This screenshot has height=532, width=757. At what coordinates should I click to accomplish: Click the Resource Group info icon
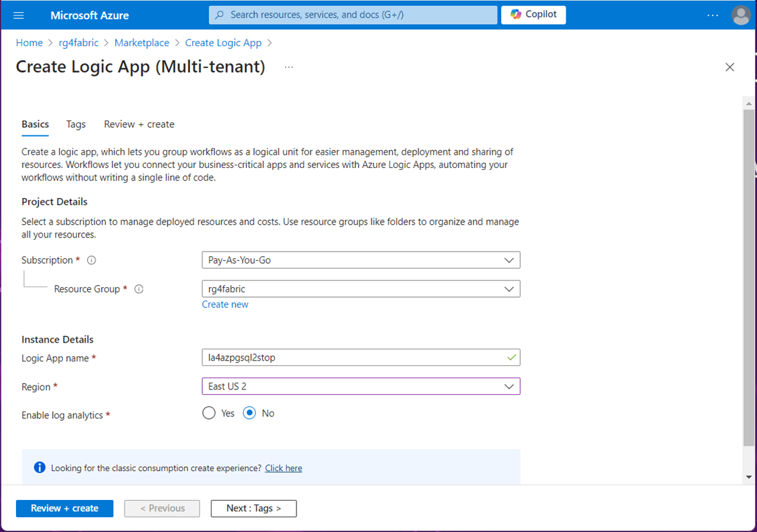(x=139, y=289)
